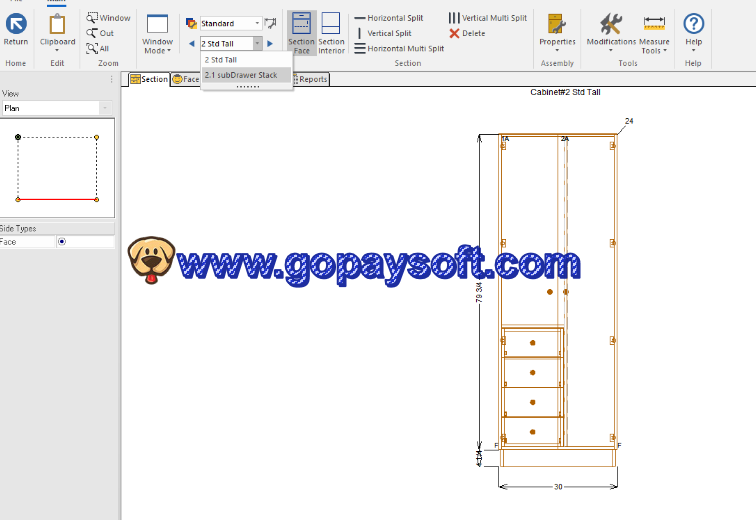Open assembly Properties
Image resolution: width=756 pixels, height=520 pixels.
pyautogui.click(x=557, y=33)
